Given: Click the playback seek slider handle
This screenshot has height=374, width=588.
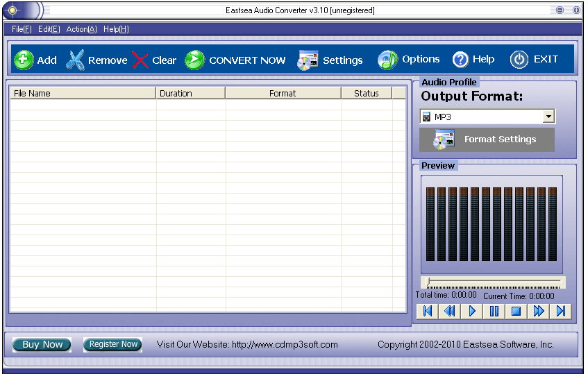Looking at the screenshot, I should [428, 282].
